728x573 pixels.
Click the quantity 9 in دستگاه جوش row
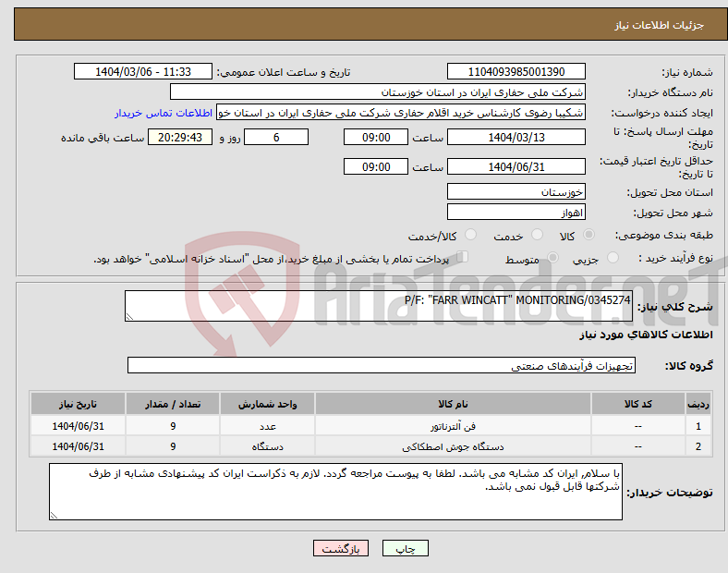click(173, 446)
